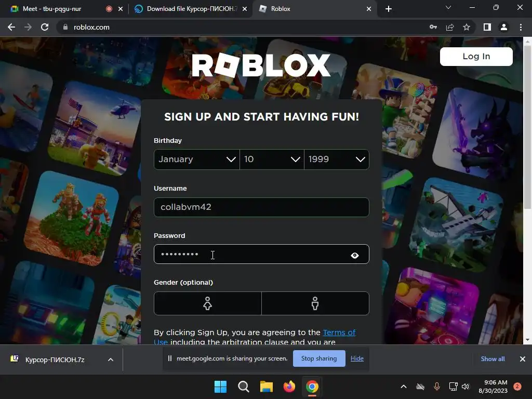Hide the screen sharing bar
Viewport: 532px width, 399px height.
(357, 358)
